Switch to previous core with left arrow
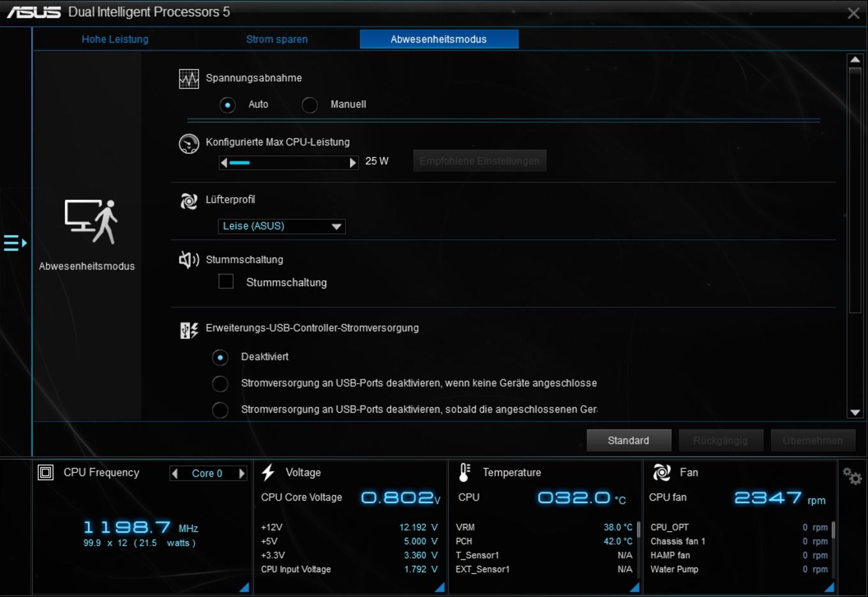The height and width of the screenshot is (597, 868). 175,473
